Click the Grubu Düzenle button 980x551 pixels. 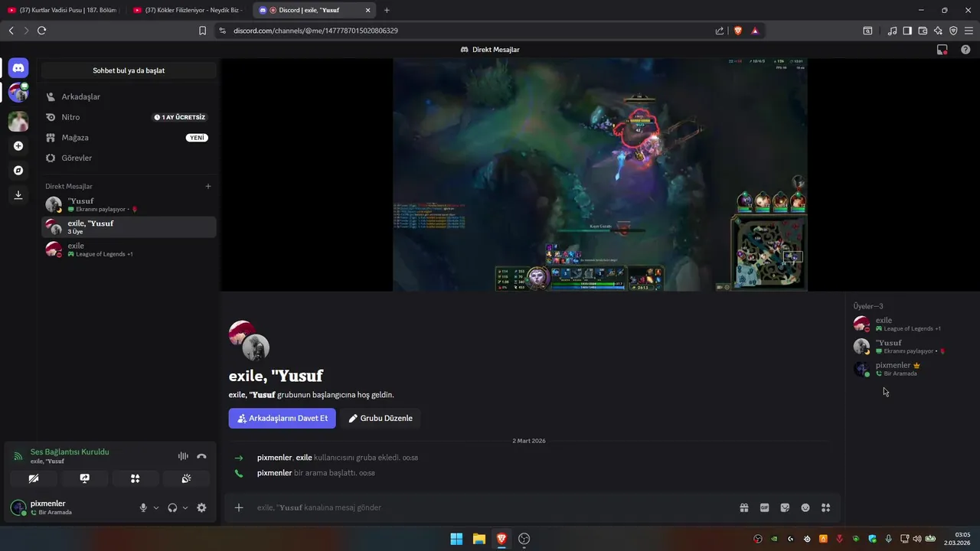coord(381,419)
